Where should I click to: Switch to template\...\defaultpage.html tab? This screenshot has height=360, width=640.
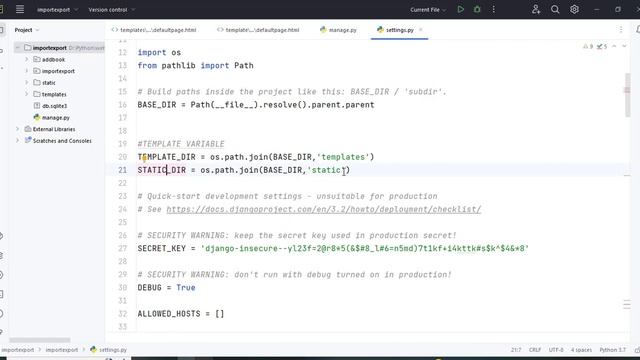(x=258, y=30)
